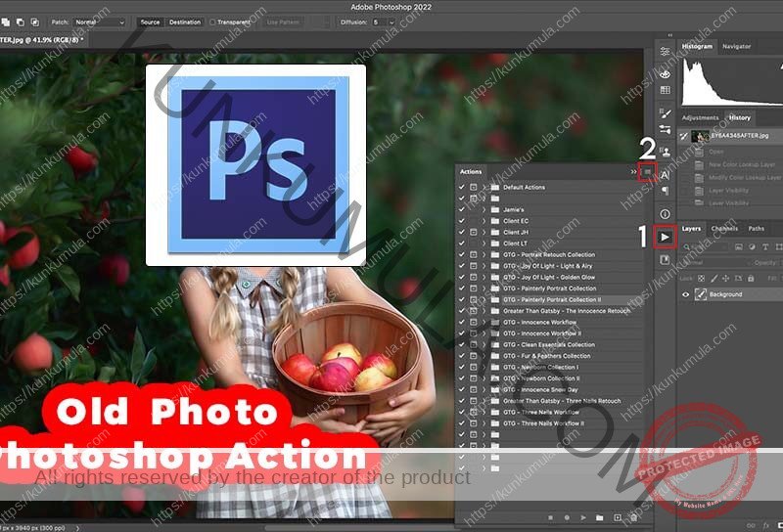This screenshot has height=532, width=783.
Task: Lock layer position move icon
Action: point(725,279)
